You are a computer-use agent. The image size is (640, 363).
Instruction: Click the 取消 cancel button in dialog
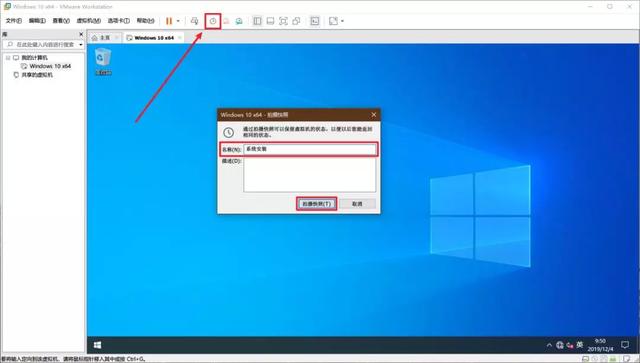357,203
